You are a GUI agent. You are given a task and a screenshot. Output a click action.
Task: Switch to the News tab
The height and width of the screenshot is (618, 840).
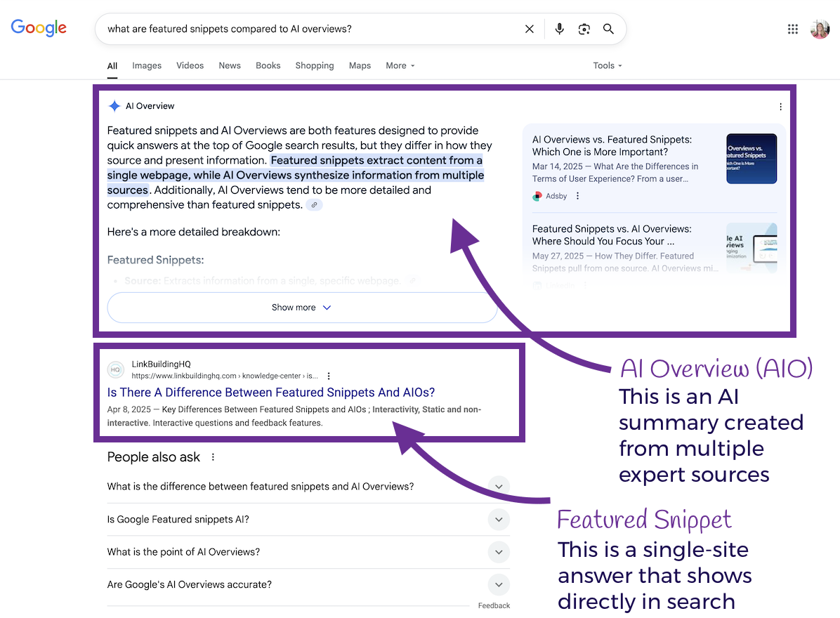pos(229,65)
